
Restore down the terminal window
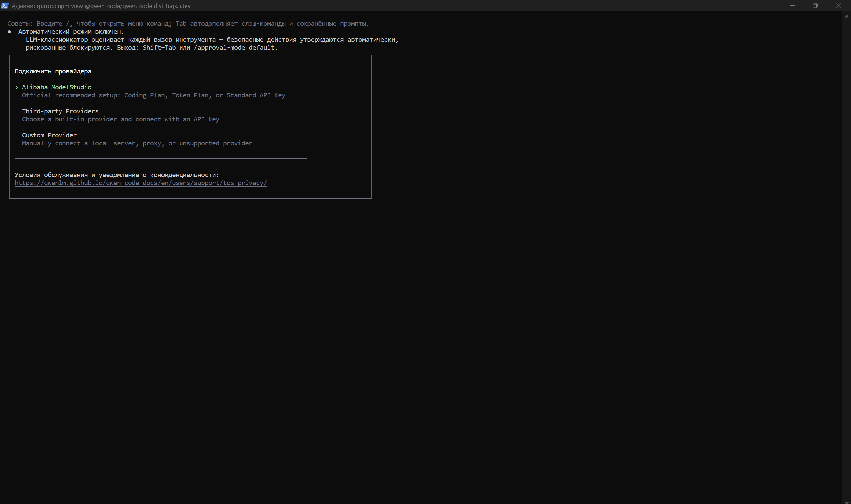click(815, 5)
